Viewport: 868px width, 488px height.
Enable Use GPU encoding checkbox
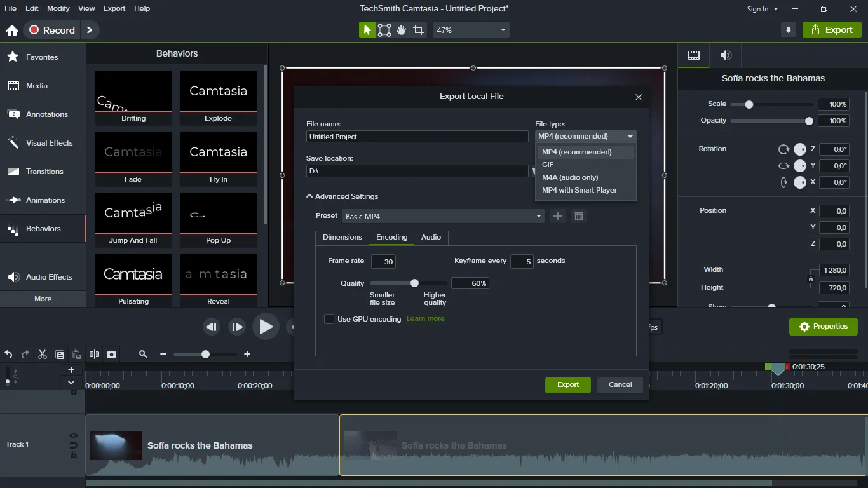(x=329, y=319)
